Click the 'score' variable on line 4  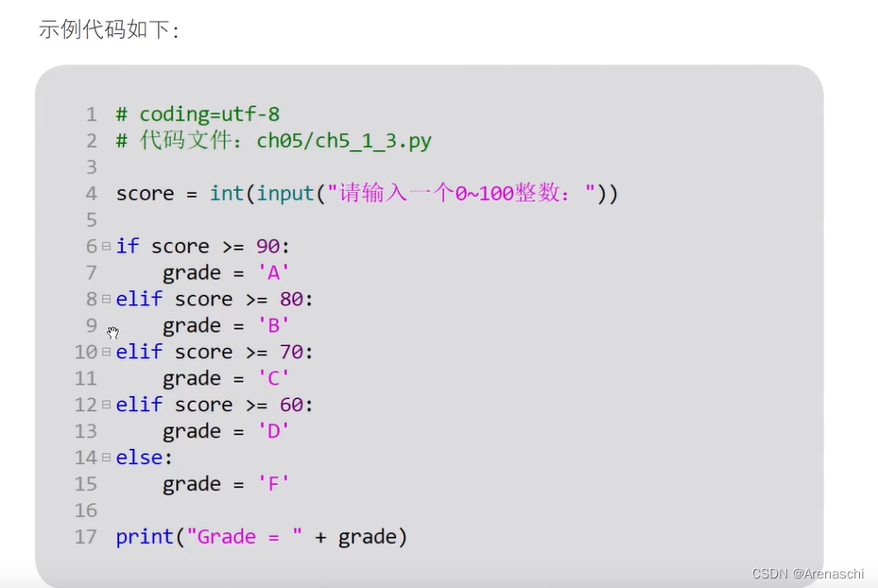pos(145,195)
